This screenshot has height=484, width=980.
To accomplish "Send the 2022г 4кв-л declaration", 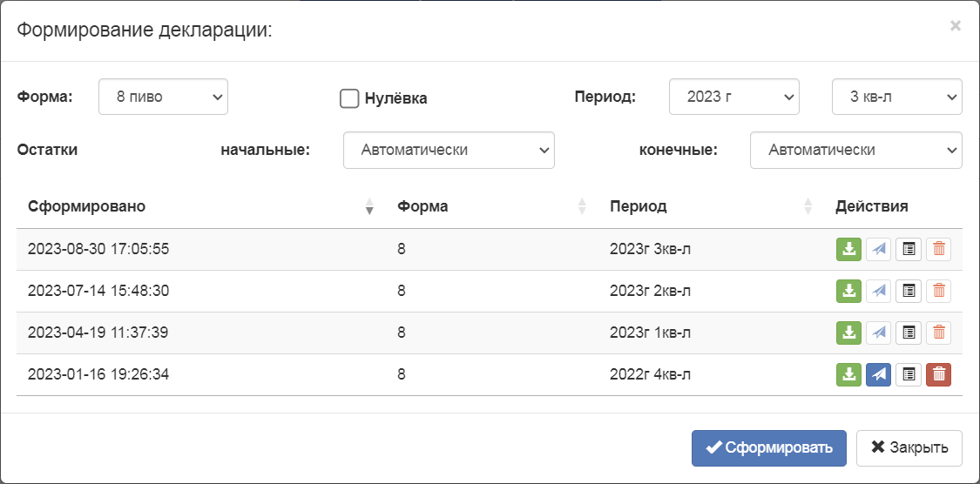I will click(879, 374).
